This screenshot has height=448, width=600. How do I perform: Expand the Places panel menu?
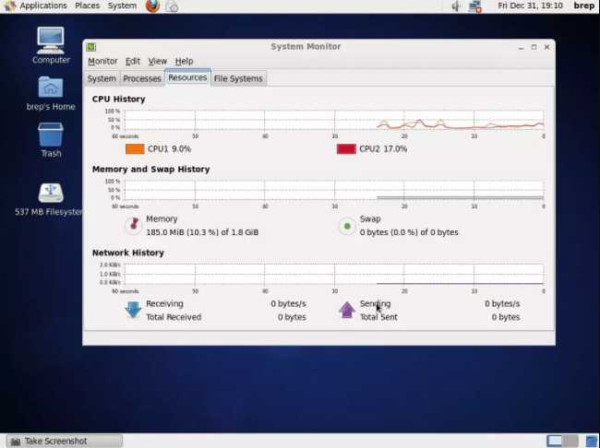coord(88,6)
